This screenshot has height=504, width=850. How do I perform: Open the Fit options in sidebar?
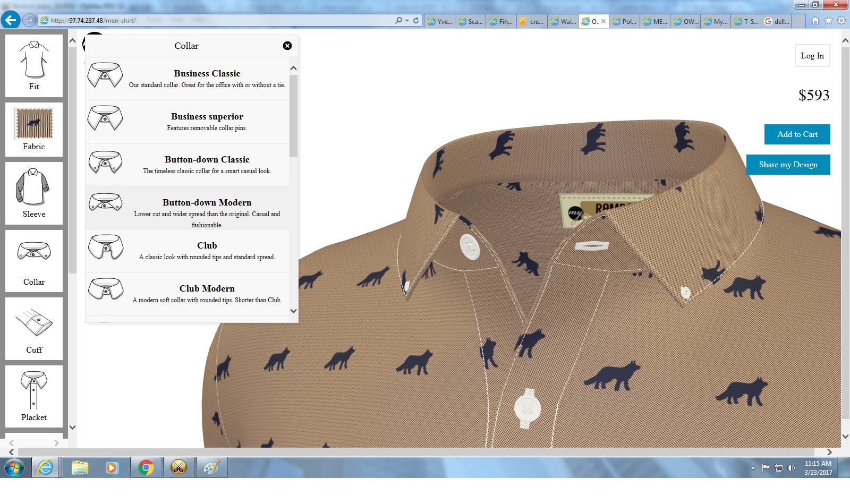[34, 65]
